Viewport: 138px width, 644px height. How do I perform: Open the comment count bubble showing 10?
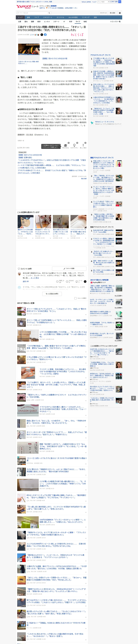32,35
